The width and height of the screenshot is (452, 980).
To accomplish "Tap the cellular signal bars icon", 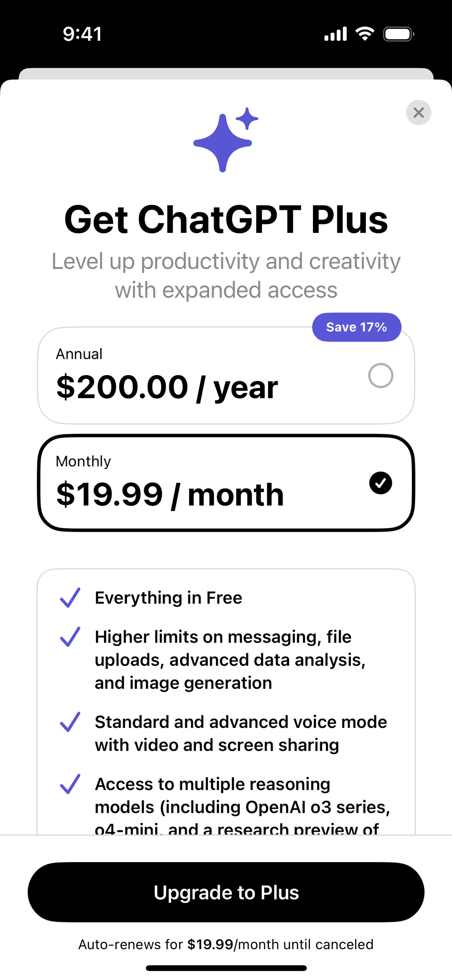I will (335, 34).
